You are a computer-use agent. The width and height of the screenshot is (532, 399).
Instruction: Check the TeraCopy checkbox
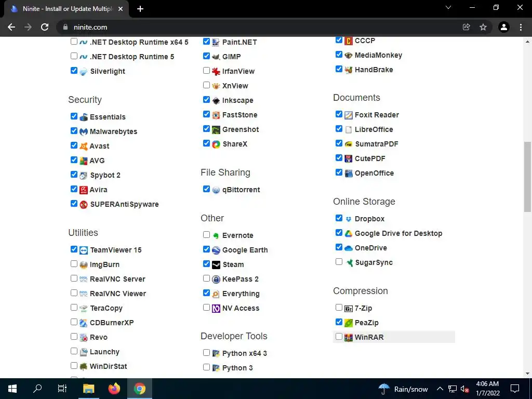tap(74, 308)
